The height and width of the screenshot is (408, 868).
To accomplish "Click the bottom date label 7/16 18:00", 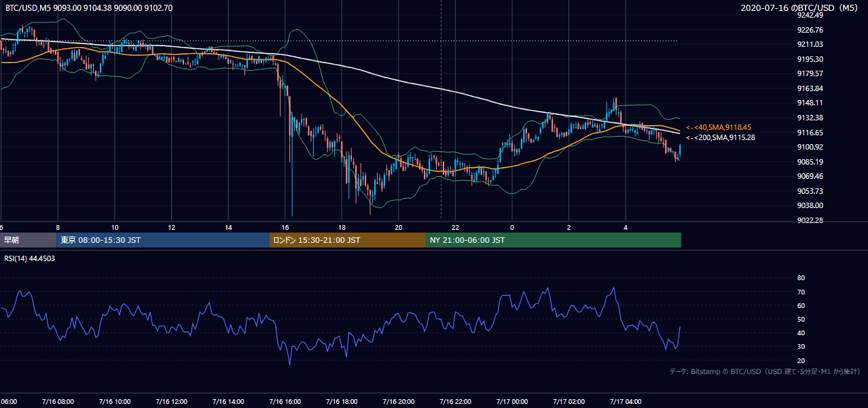I will pos(342,402).
